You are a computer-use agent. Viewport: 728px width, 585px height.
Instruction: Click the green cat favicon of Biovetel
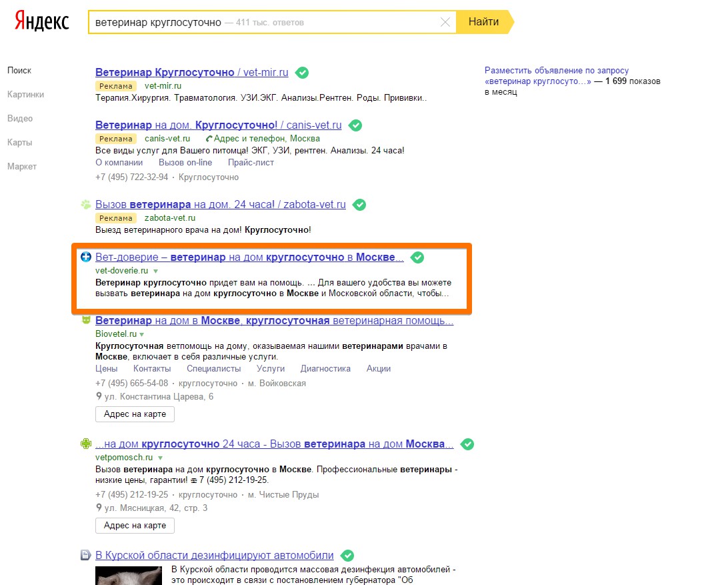86,320
